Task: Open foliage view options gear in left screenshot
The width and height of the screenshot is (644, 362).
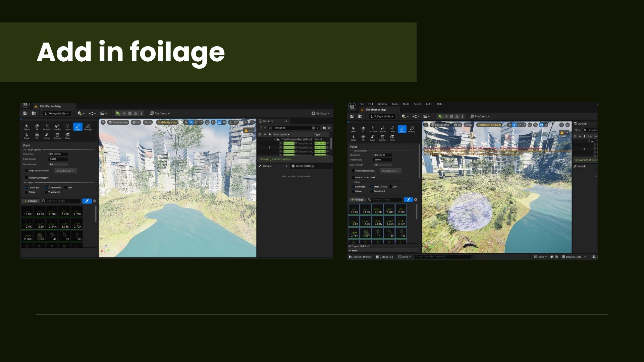Action: pyautogui.click(x=95, y=201)
